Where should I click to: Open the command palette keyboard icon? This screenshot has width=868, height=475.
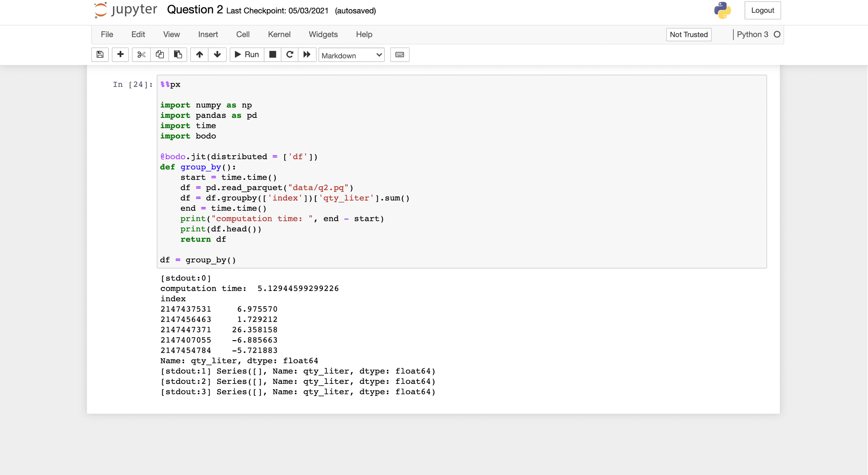[400, 55]
